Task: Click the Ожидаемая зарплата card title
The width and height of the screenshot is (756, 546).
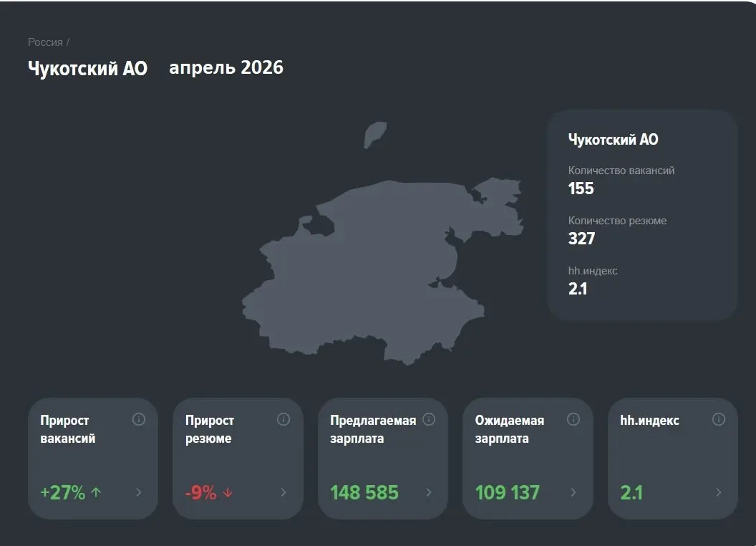Action: (509, 429)
